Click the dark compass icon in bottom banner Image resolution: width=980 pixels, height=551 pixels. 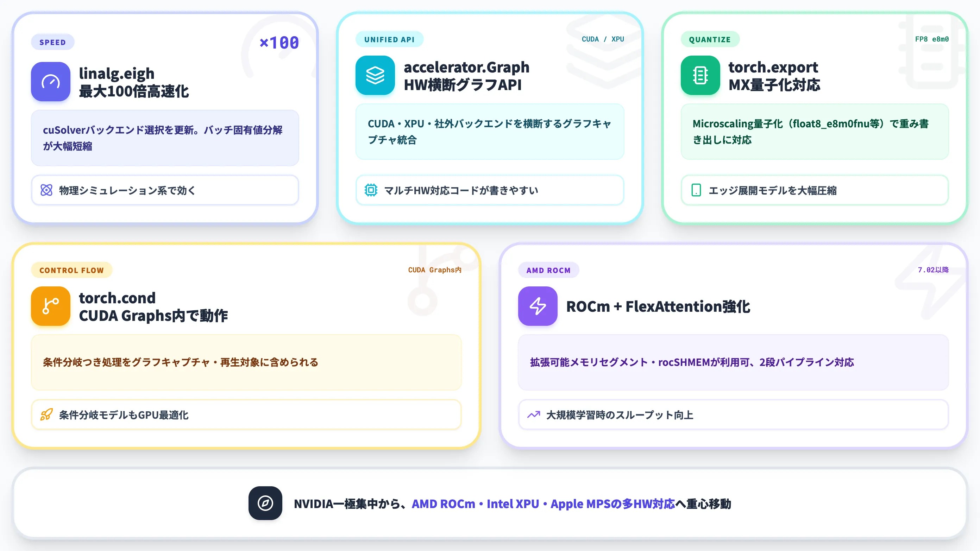[x=265, y=503]
